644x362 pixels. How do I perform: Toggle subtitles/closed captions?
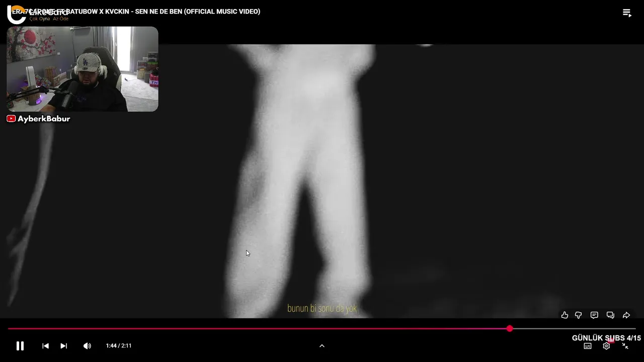[x=588, y=346]
